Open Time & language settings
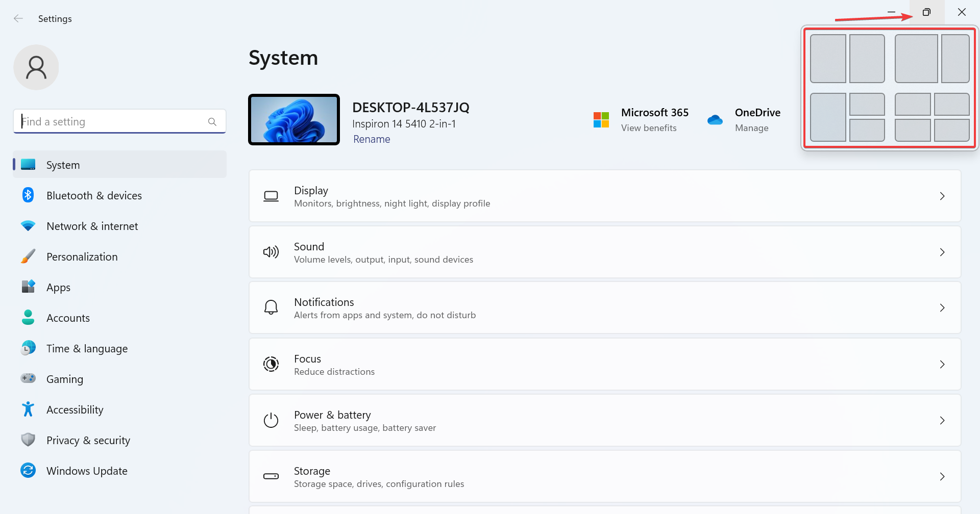The width and height of the screenshot is (980, 514). (x=87, y=348)
